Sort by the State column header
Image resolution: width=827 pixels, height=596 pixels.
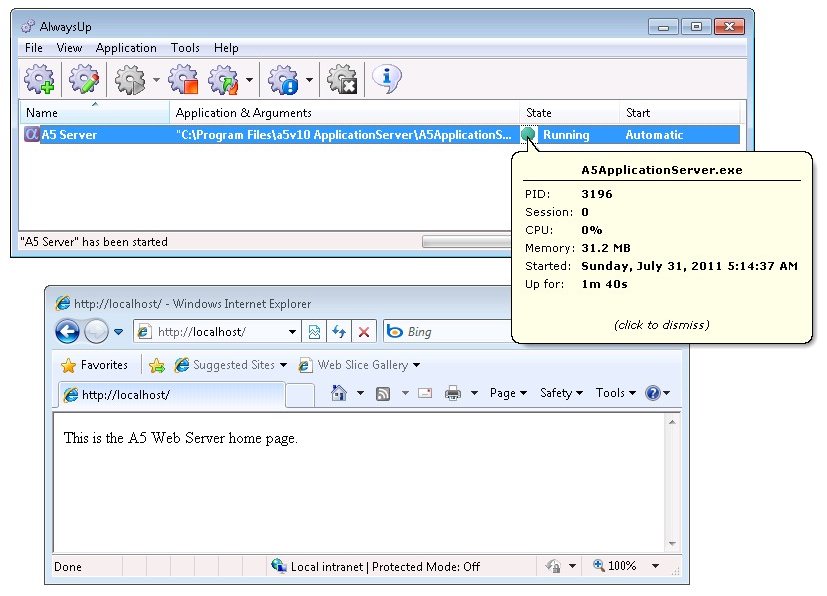point(570,113)
